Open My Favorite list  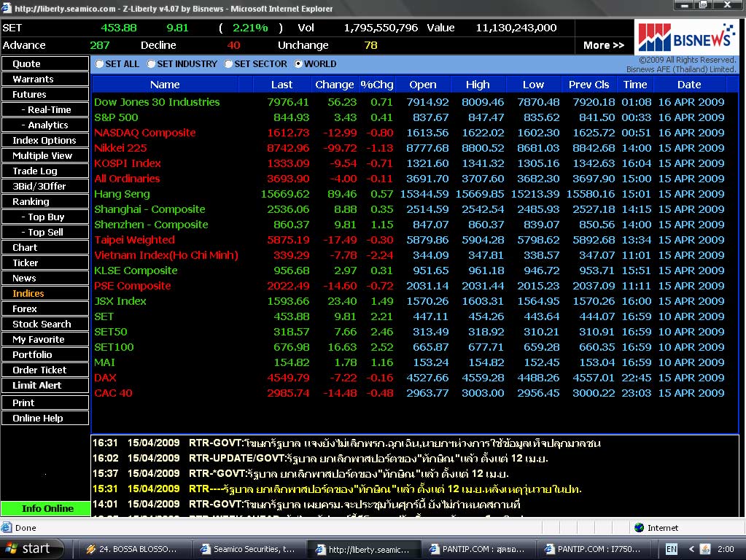tap(45, 339)
